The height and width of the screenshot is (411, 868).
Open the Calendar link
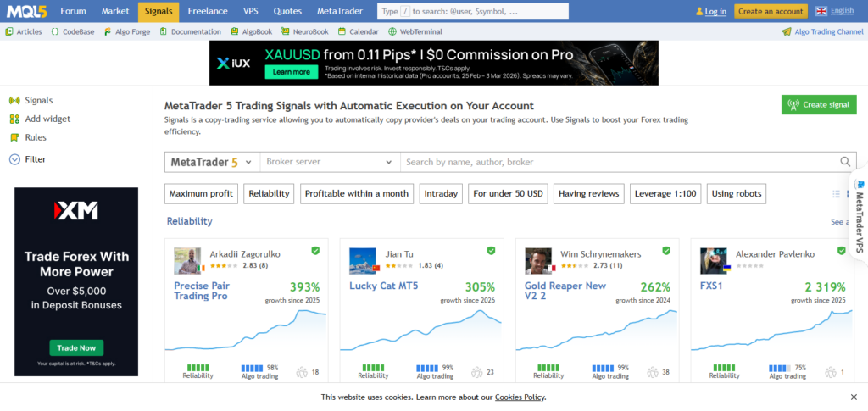tap(359, 31)
